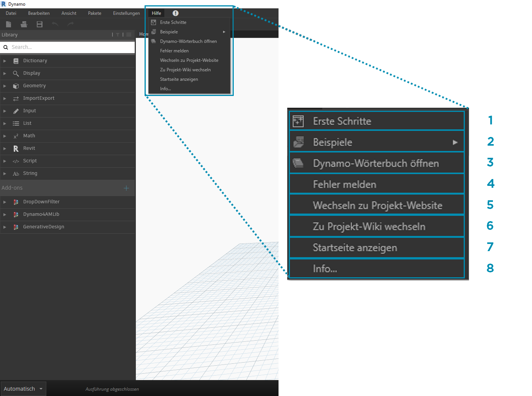Choose Wechseln zu Projekt-Website under Hilfe
Screen dimensions: 532x396
point(189,60)
